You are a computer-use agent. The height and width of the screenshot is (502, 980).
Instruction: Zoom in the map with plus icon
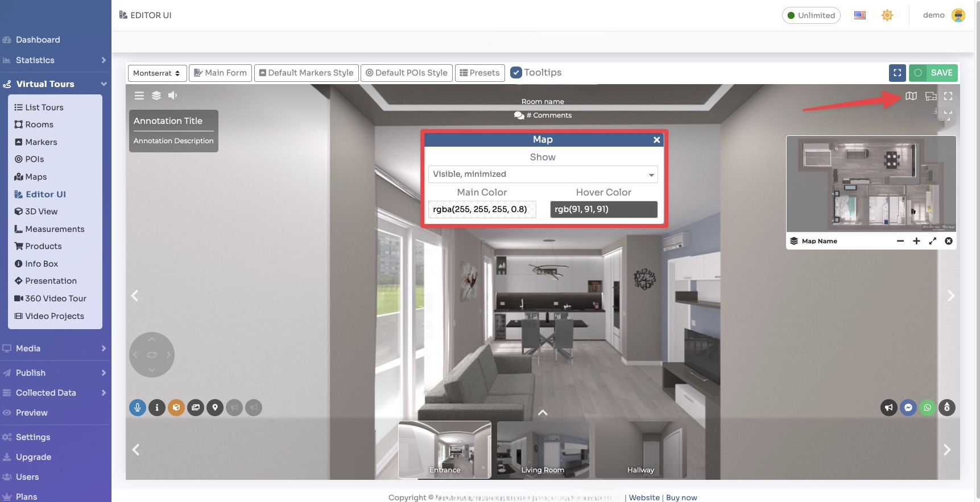(x=916, y=241)
